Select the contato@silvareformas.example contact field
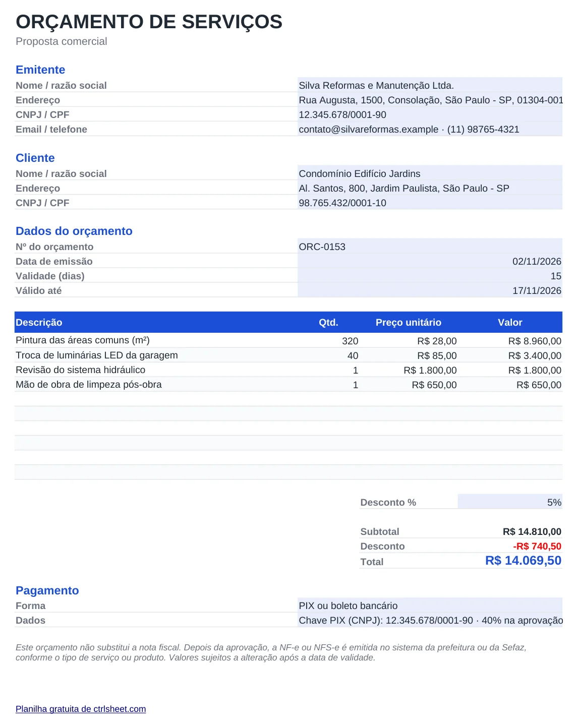 point(430,129)
